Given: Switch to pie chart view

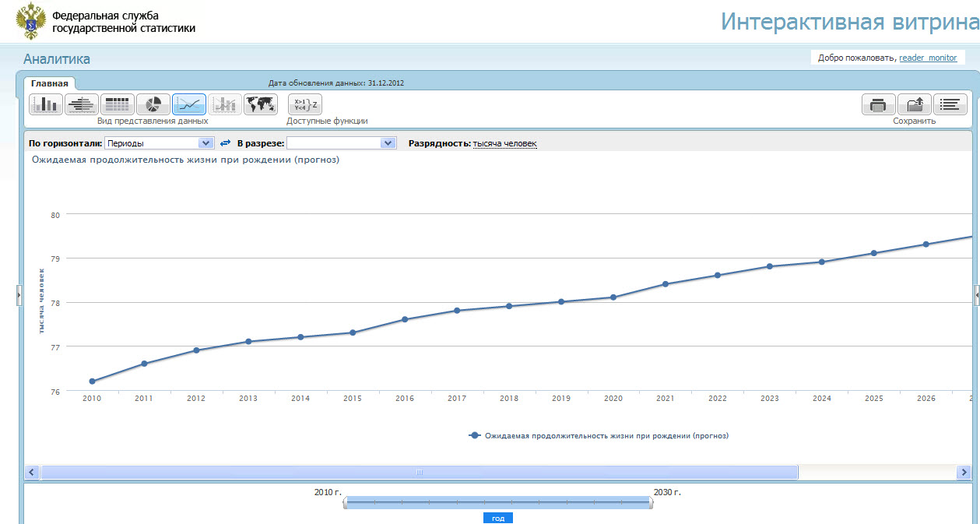Looking at the screenshot, I should pyautogui.click(x=153, y=104).
